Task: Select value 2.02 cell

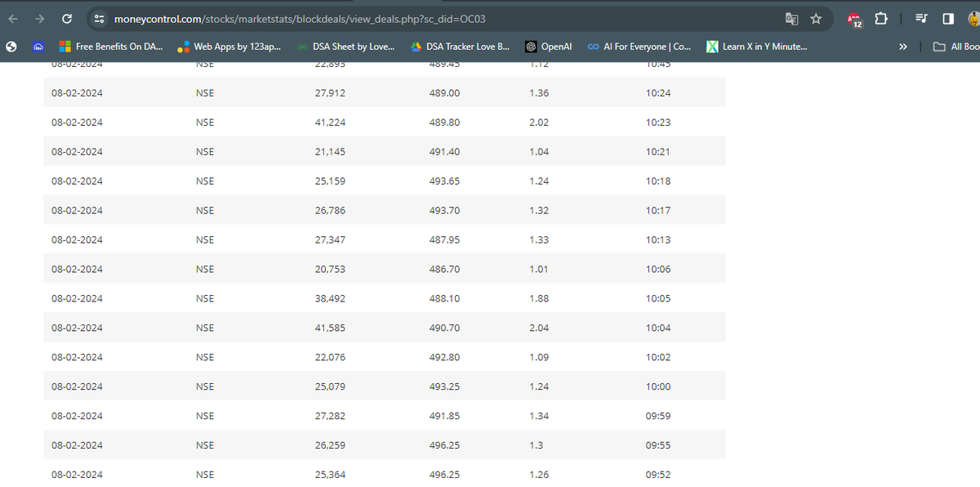Action: (x=539, y=123)
